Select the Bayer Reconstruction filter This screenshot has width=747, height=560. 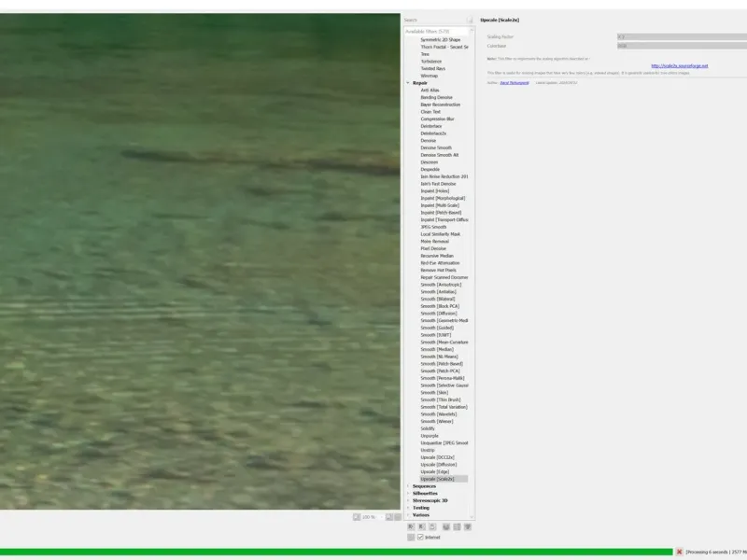(x=440, y=105)
